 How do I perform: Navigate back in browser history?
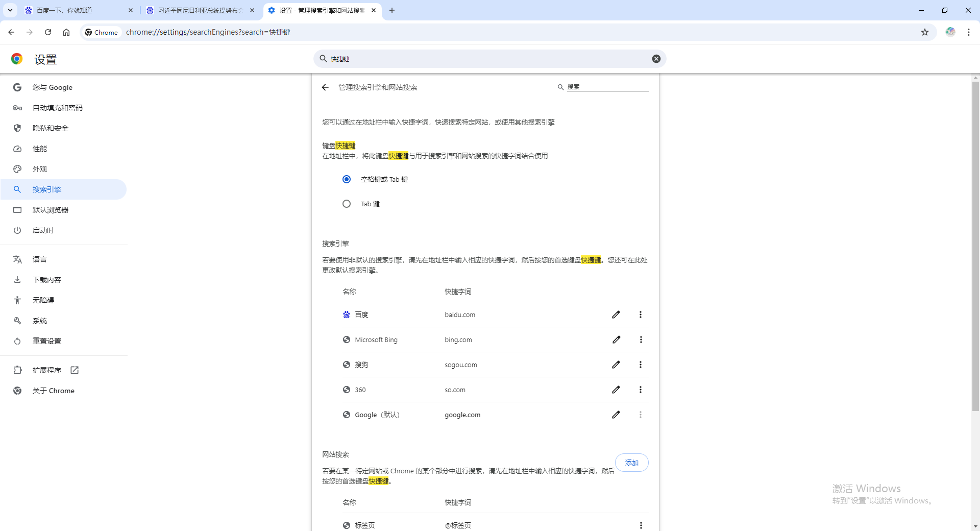[11, 32]
